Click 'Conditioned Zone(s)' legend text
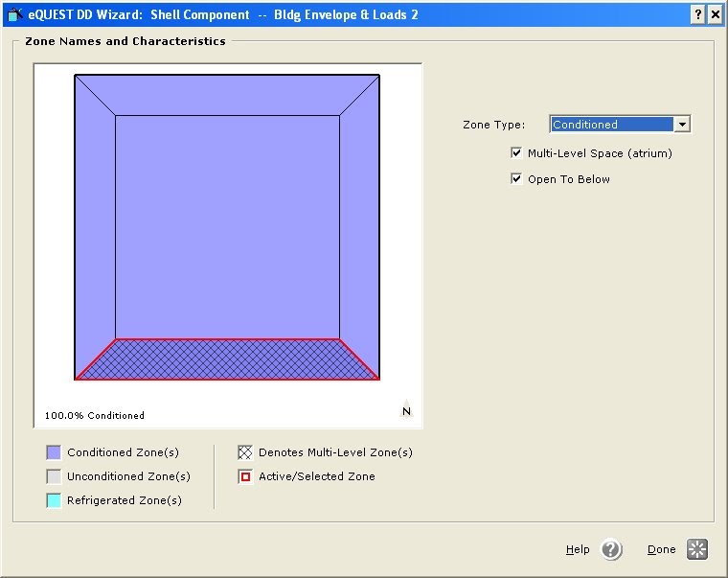 123,452
